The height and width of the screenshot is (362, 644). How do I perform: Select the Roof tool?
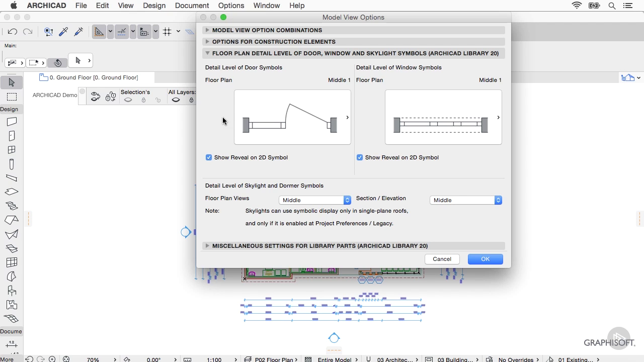[12, 220]
